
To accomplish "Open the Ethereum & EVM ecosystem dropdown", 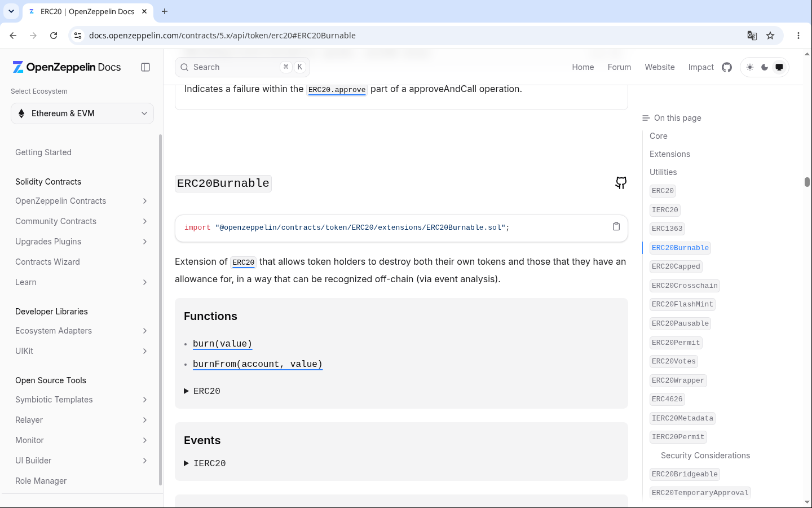I will (82, 113).
